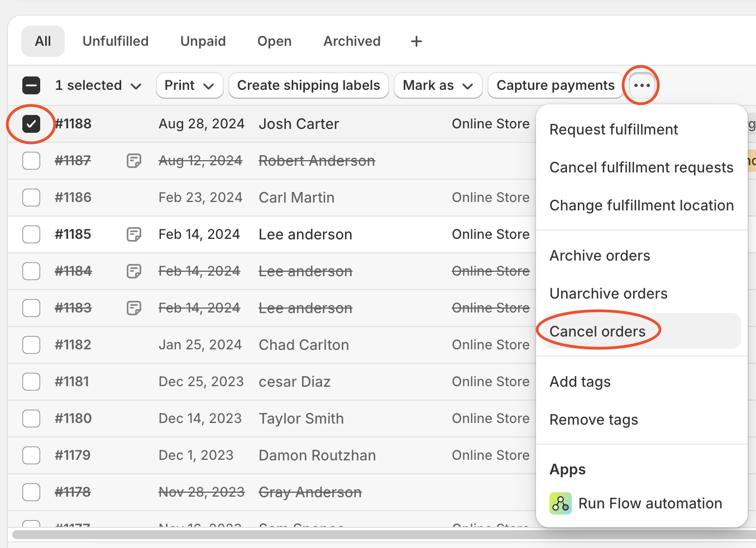Toggle the select-all orders checkbox
This screenshot has height=548, width=756.
tap(31, 85)
